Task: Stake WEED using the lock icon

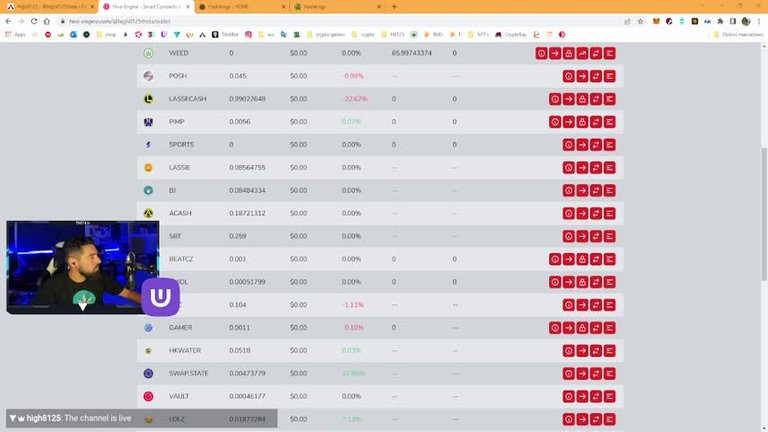Action: tap(569, 53)
